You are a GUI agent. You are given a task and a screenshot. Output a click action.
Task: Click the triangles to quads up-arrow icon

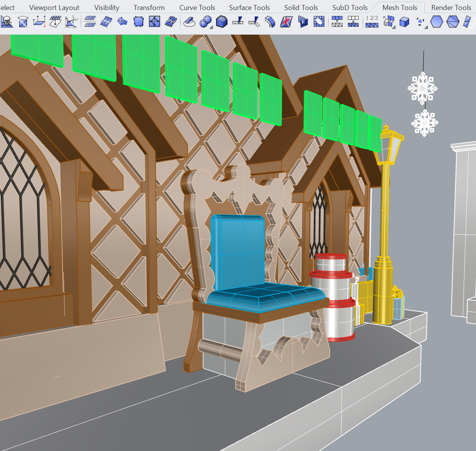point(337,22)
